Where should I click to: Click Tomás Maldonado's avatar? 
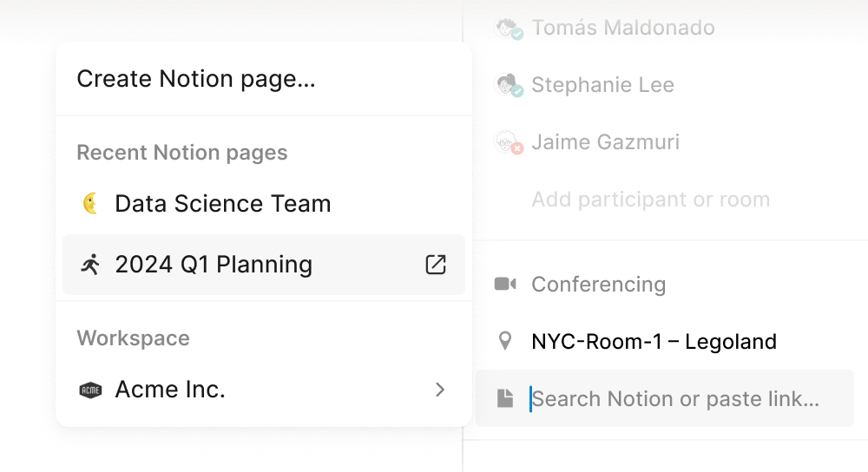(508, 29)
